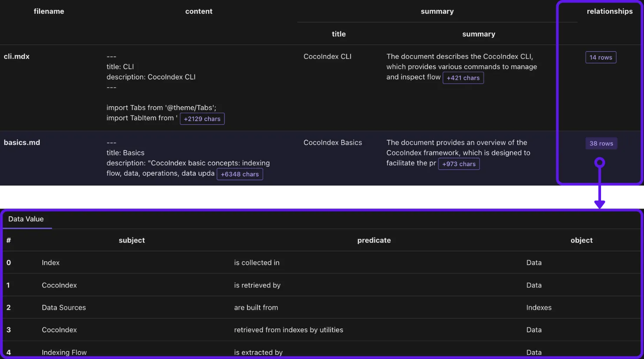Select the basics.md filename row
Screen dimensions: 644x359
click(x=22, y=143)
